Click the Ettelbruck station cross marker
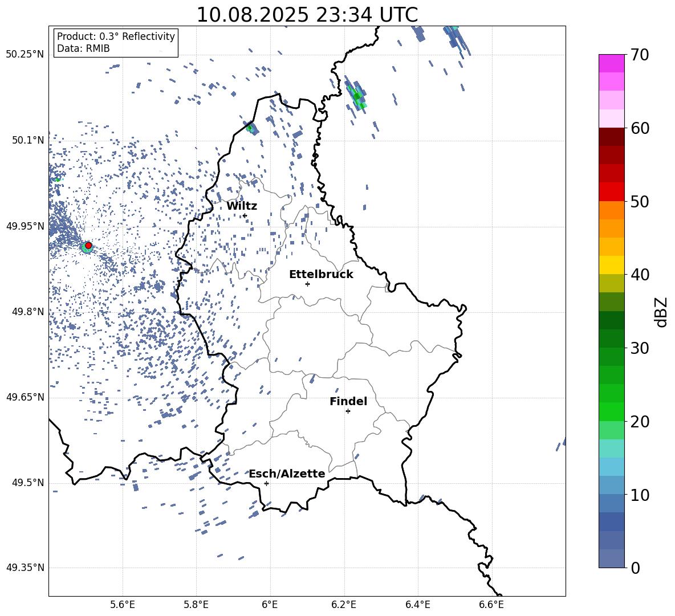 click(x=307, y=284)
